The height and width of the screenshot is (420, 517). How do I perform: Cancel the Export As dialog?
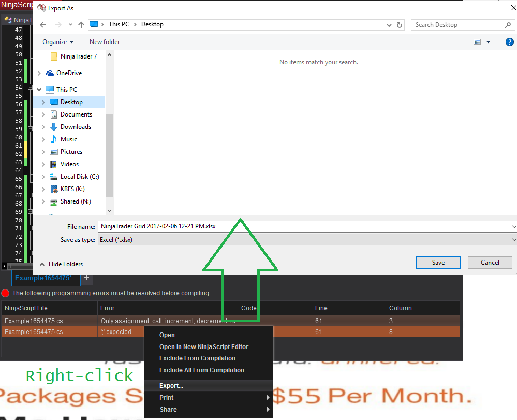click(490, 263)
